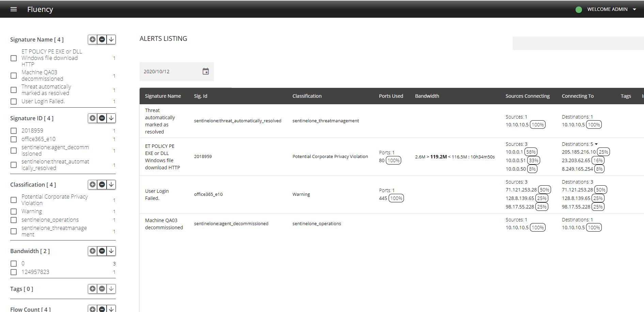Viewport: 644px width, 312px height.
Task: Click the plus icon for Flow Count
Action: (93, 309)
